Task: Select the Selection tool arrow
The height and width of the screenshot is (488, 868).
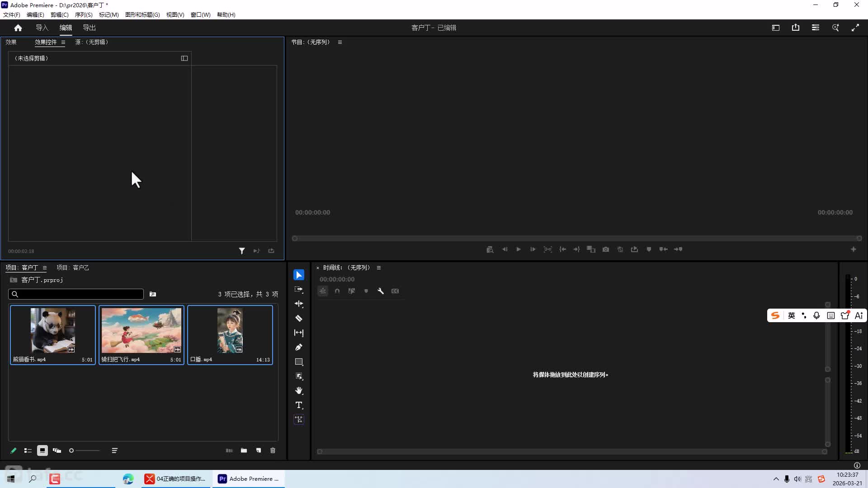Action: (299, 275)
